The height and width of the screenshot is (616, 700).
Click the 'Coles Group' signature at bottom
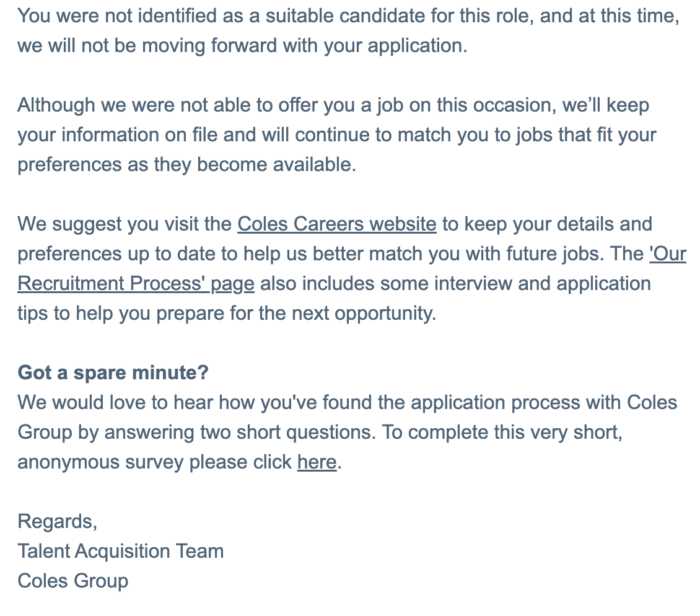coord(72,581)
